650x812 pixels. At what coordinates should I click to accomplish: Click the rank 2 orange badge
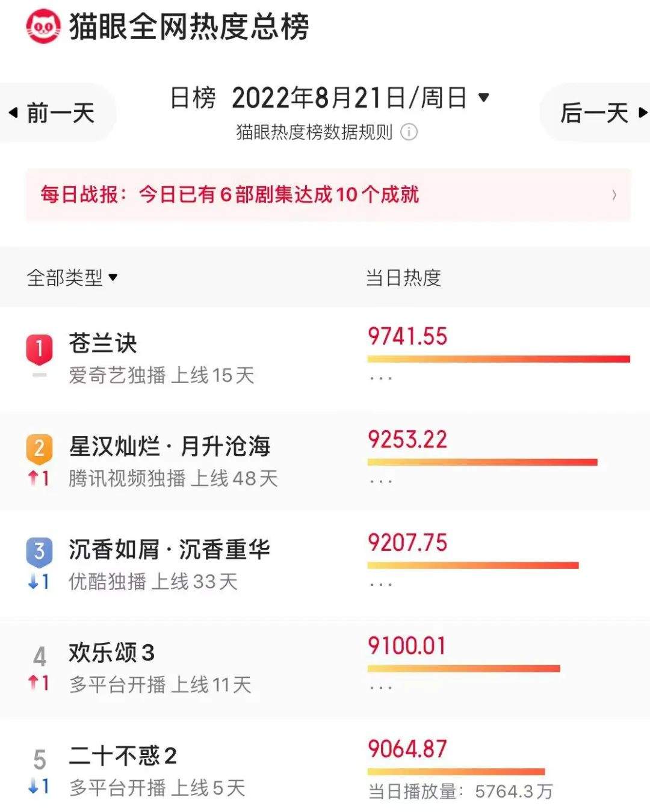click(x=39, y=448)
